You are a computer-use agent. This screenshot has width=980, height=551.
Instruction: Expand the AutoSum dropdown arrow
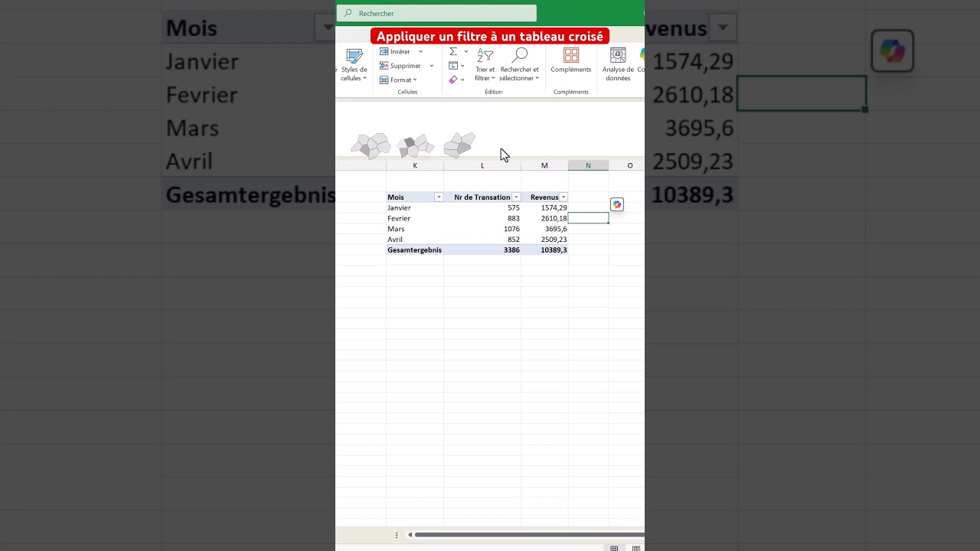point(465,52)
